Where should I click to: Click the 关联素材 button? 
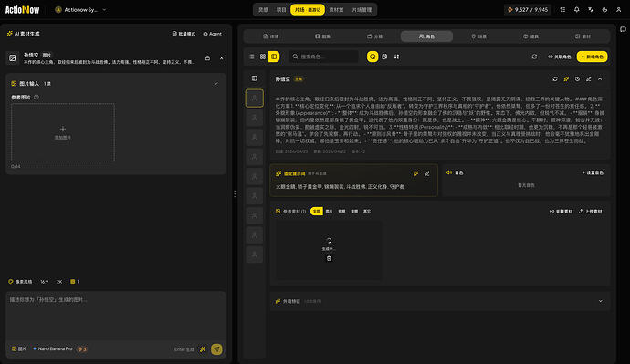click(561, 211)
